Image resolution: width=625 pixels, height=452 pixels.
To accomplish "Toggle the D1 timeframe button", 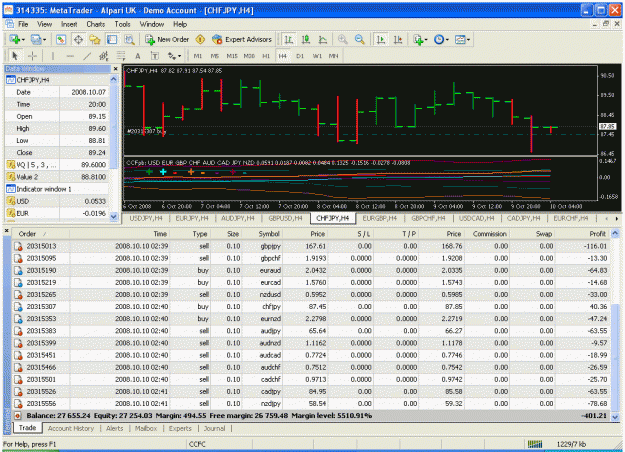I will [300, 56].
